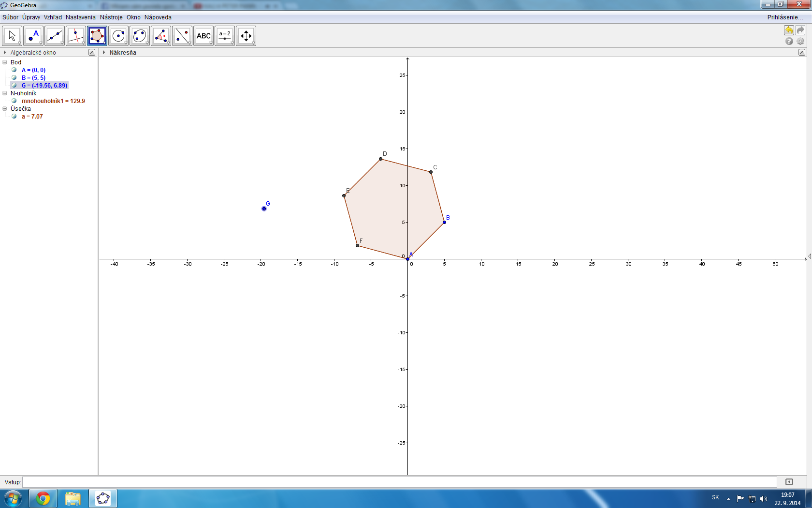This screenshot has width=812, height=508.
Task: Toggle visibility of point G
Action: coord(14,85)
